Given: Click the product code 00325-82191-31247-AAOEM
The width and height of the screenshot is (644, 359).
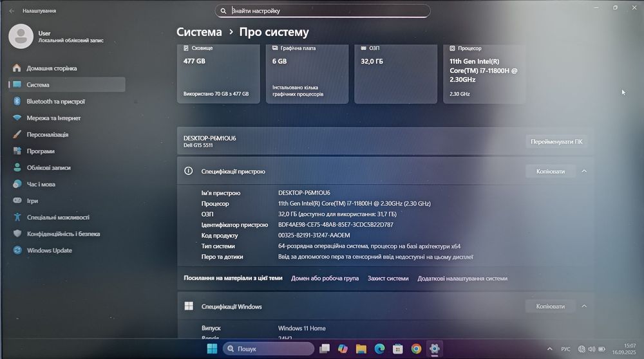Looking at the screenshot, I should [314, 235].
